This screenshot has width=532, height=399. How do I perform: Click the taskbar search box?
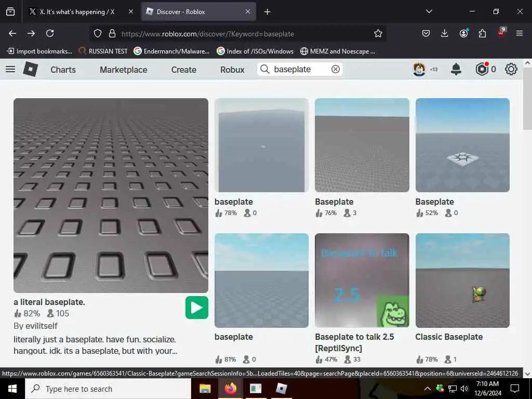(108, 389)
